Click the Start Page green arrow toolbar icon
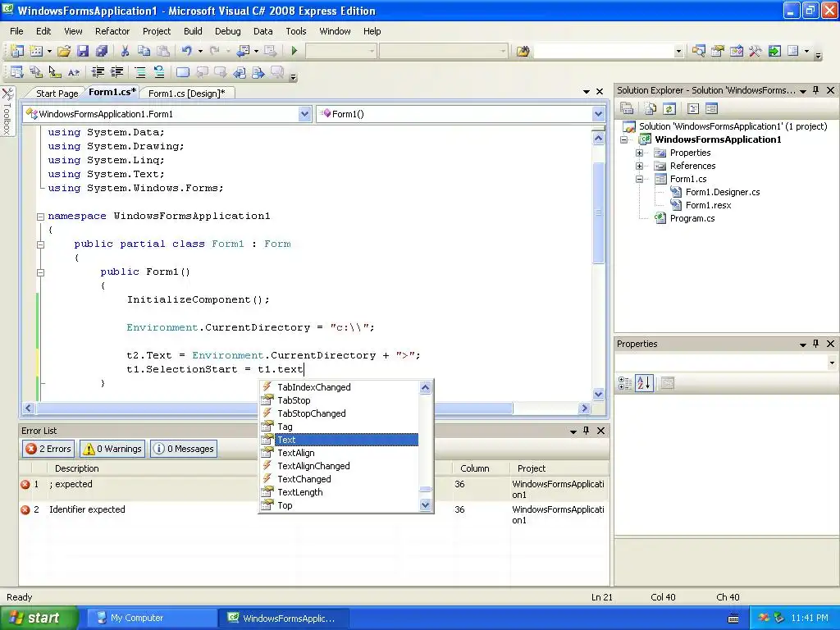The height and width of the screenshot is (630, 840). [x=774, y=51]
